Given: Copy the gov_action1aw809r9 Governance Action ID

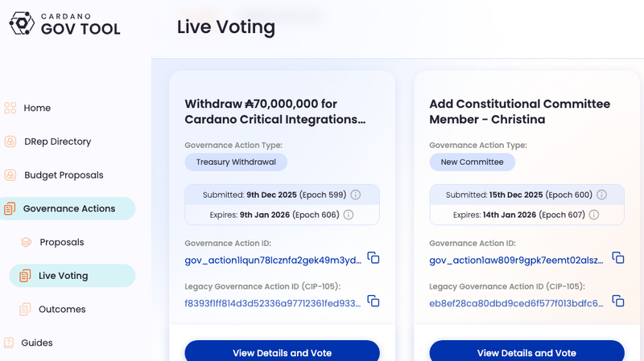Looking at the screenshot, I should pyautogui.click(x=618, y=258).
